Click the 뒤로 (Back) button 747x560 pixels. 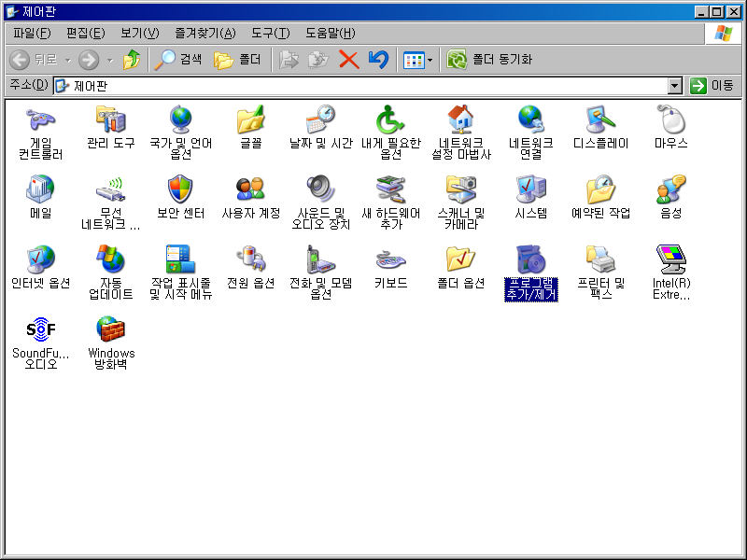point(35,60)
